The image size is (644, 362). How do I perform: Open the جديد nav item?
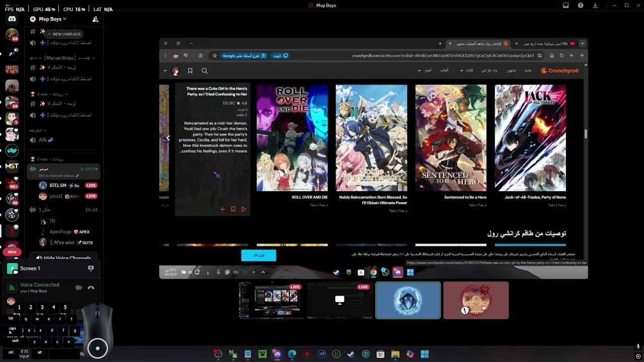(528, 70)
